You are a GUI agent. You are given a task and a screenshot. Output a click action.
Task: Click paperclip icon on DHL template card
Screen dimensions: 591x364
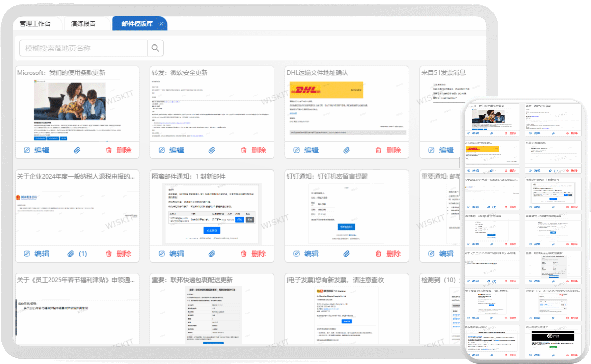pyautogui.click(x=346, y=150)
